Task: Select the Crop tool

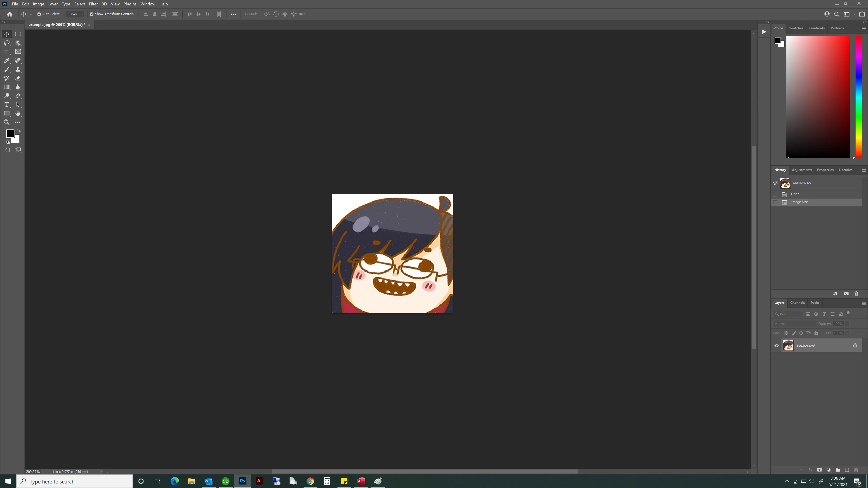Action: (6, 52)
